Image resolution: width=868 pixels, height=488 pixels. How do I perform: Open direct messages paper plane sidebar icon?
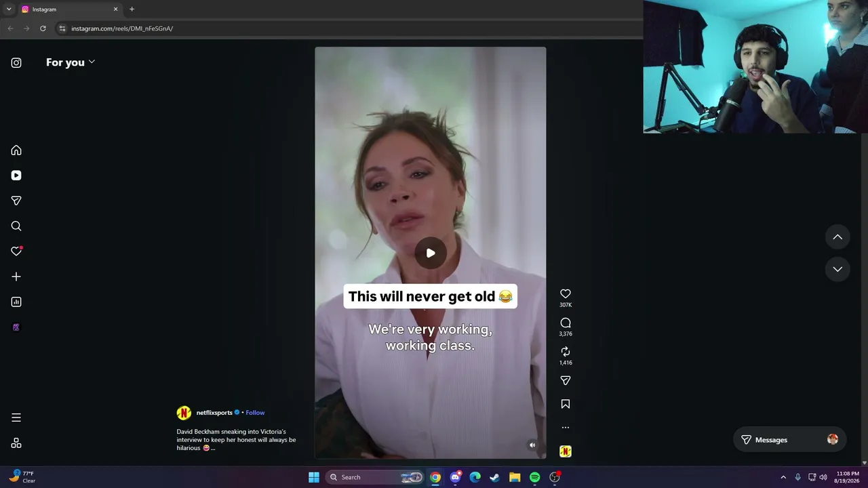(x=16, y=201)
